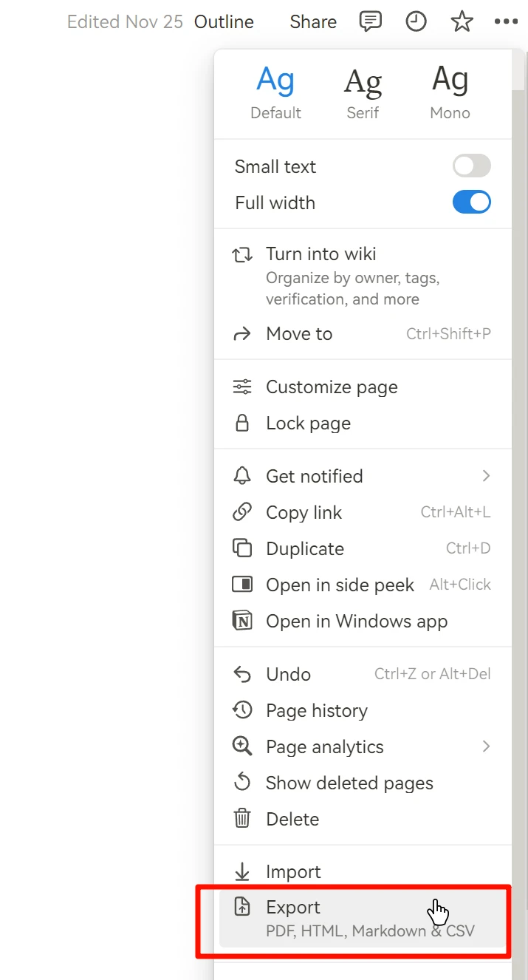Click the Delete trash can icon

(x=242, y=819)
